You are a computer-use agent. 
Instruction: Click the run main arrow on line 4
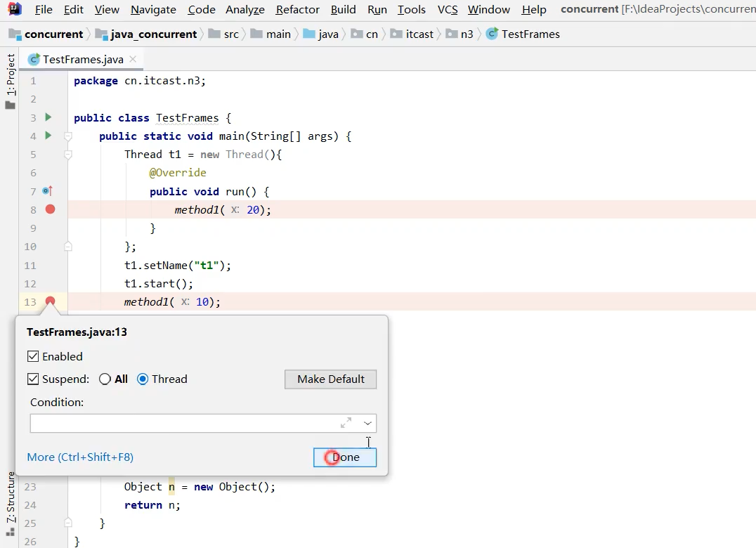click(x=48, y=136)
